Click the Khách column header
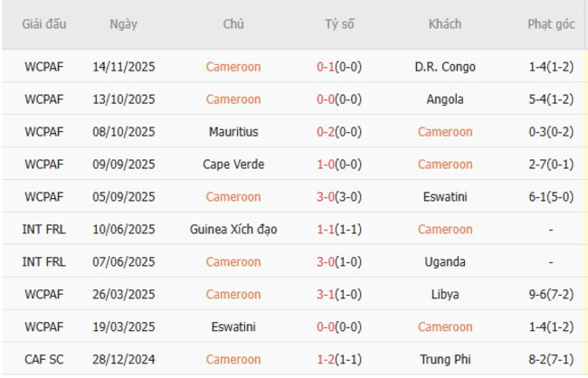Screen dimensions: 588x378 pos(444,24)
